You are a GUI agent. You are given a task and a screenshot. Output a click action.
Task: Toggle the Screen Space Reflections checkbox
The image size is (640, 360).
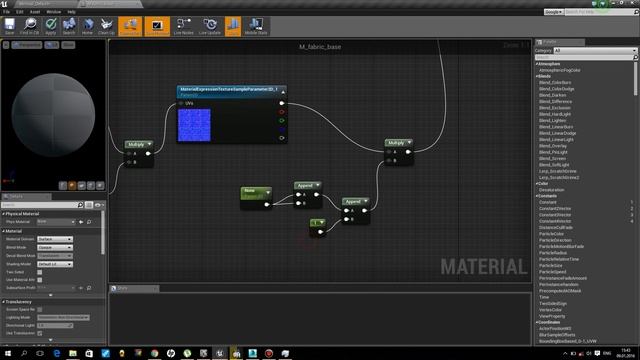click(x=40, y=310)
